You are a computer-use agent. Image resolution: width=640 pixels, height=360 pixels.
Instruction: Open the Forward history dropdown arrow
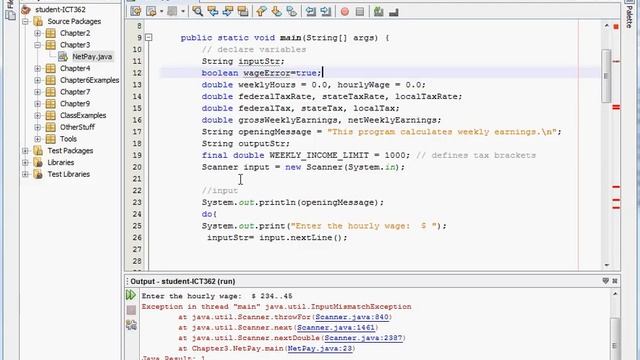(183, 11)
